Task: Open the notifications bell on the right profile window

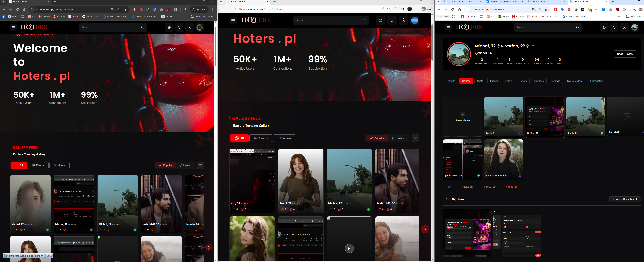Action: [614, 27]
